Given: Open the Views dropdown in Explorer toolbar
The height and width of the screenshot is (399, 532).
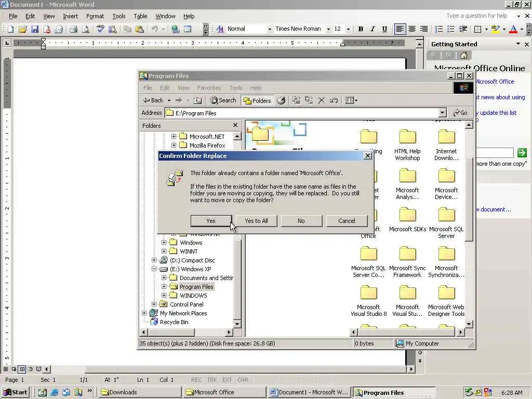Looking at the screenshot, I should click(351, 100).
